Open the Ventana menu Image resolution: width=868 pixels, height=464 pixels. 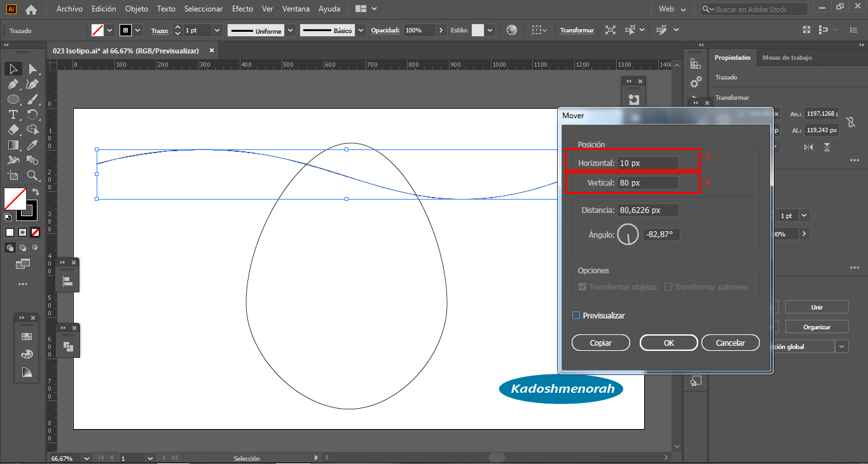click(296, 9)
